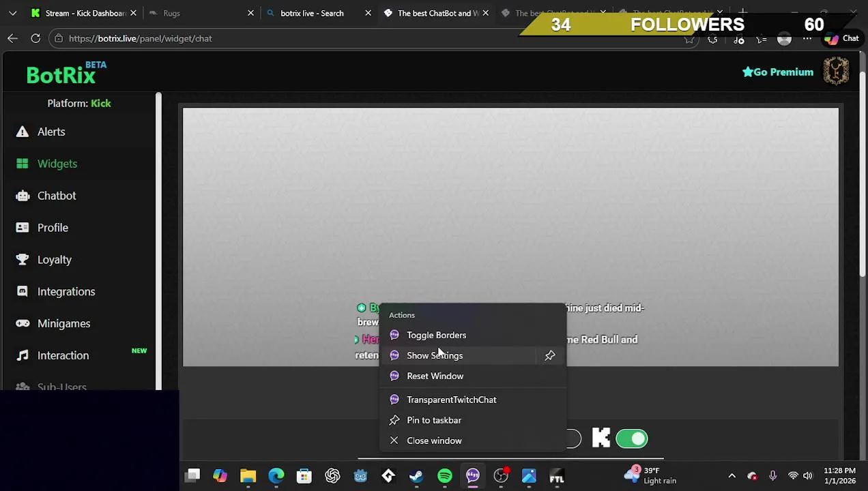Close the botrix live - Search tab
Viewport: 868px width, 491px height.
(368, 13)
